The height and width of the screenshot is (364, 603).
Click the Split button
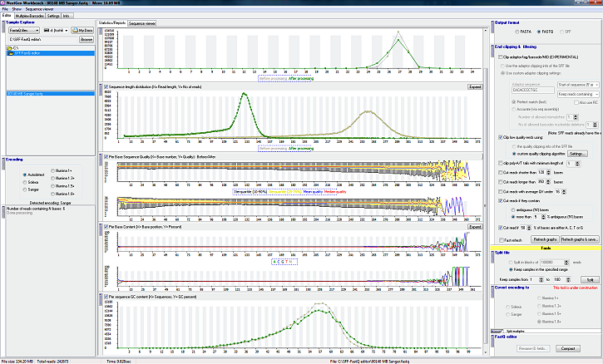coord(590,279)
